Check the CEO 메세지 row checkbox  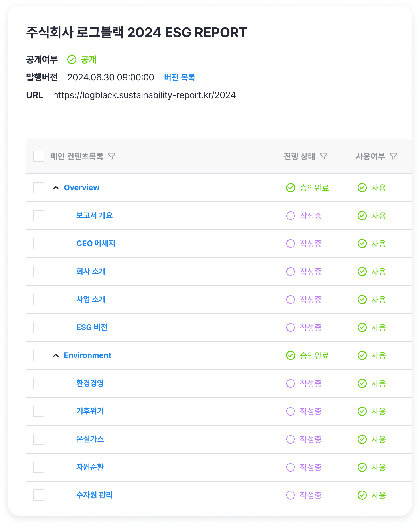pos(39,244)
